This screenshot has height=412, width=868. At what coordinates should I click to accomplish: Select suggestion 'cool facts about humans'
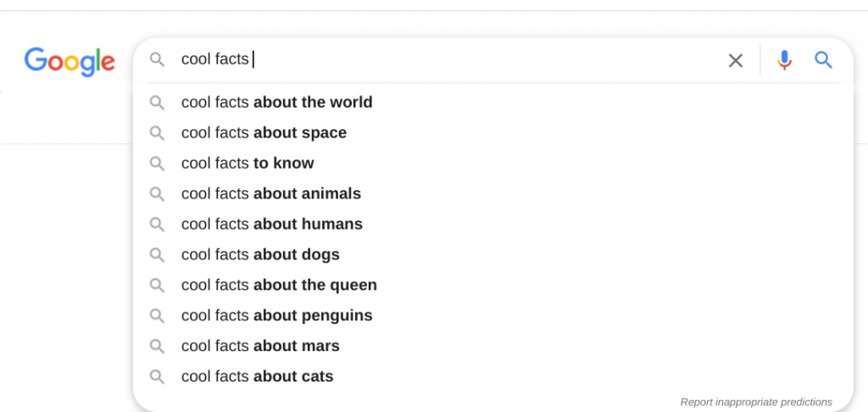[x=272, y=225]
